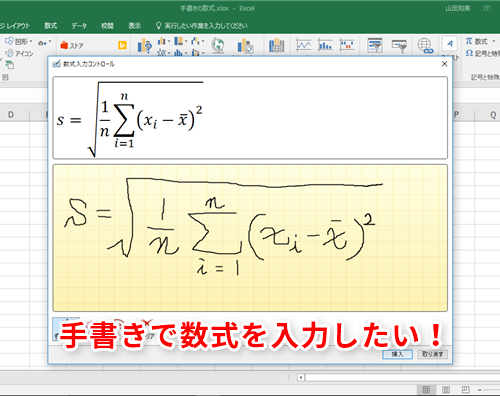Click the Recommended Charts icon

tap(145, 46)
